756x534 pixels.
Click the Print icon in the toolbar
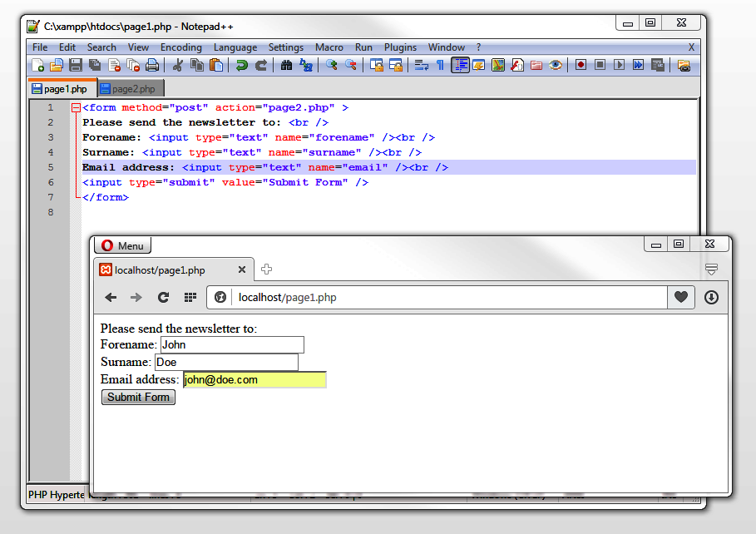tap(151, 65)
